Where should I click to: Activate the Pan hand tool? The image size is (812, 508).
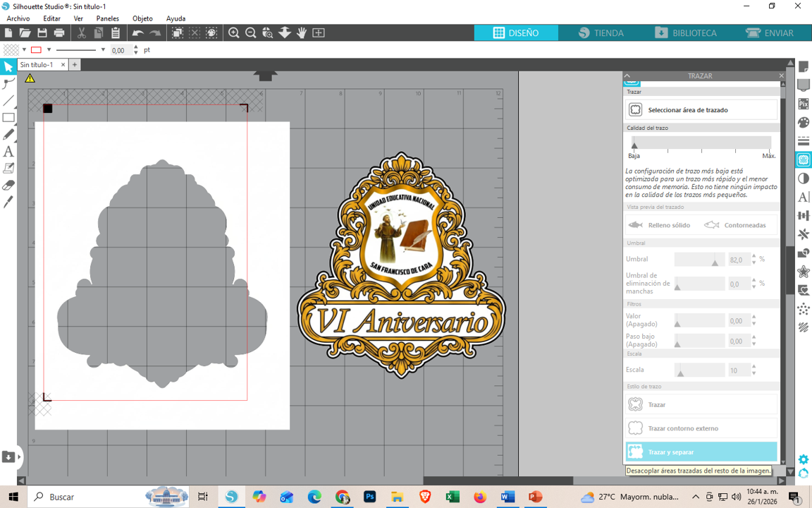pyautogui.click(x=302, y=32)
